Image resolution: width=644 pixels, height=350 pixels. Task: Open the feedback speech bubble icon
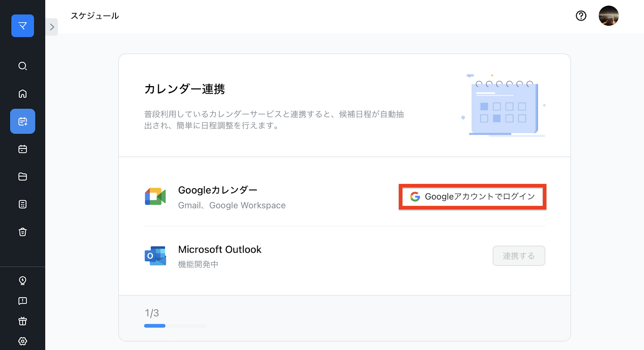click(23, 301)
